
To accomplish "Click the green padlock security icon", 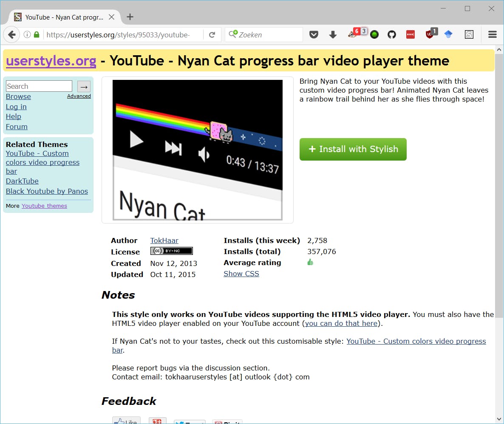I will tap(37, 34).
